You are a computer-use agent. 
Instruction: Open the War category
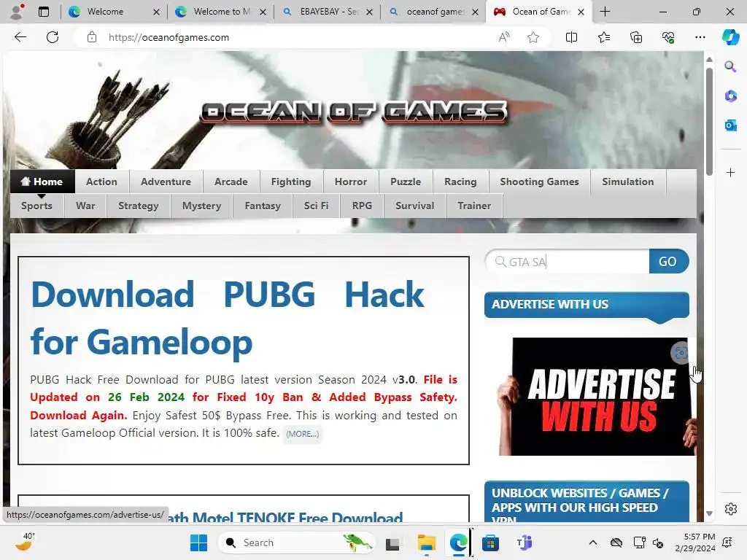click(x=85, y=206)
